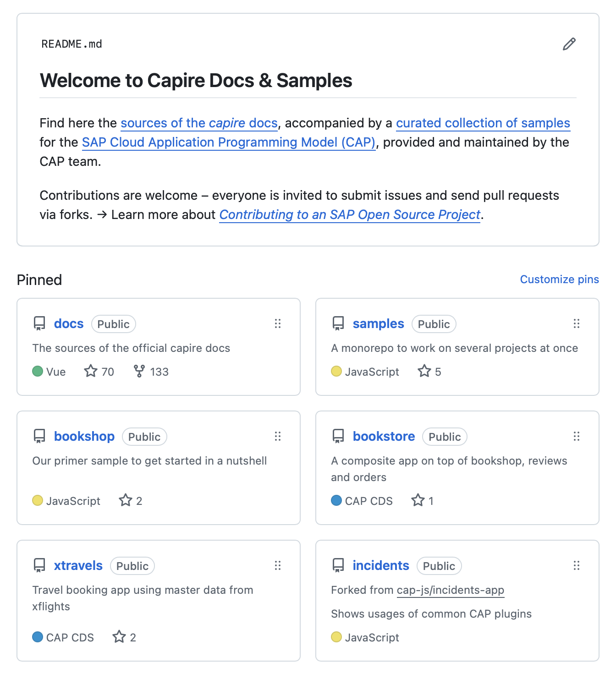Viewport: 616px width, 679px height.
Task: Click the repository book icon beside docs
Action: coord(39,323)
